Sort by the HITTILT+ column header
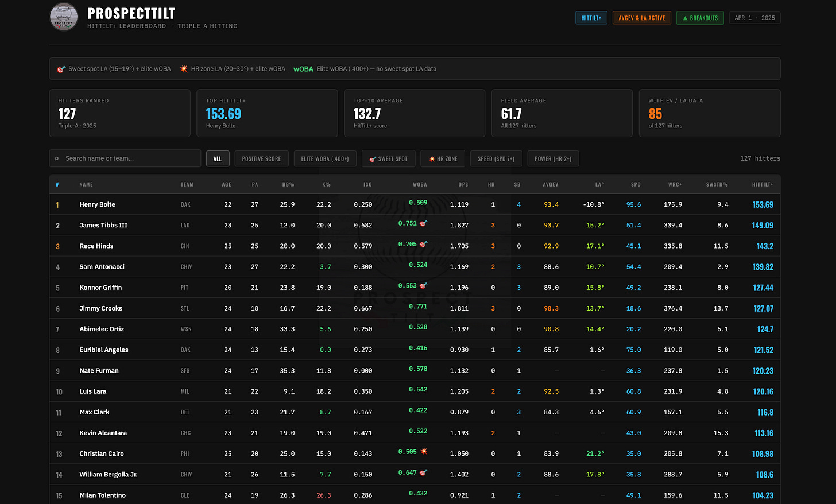836x504 pixels. click(x=763, y=184)
